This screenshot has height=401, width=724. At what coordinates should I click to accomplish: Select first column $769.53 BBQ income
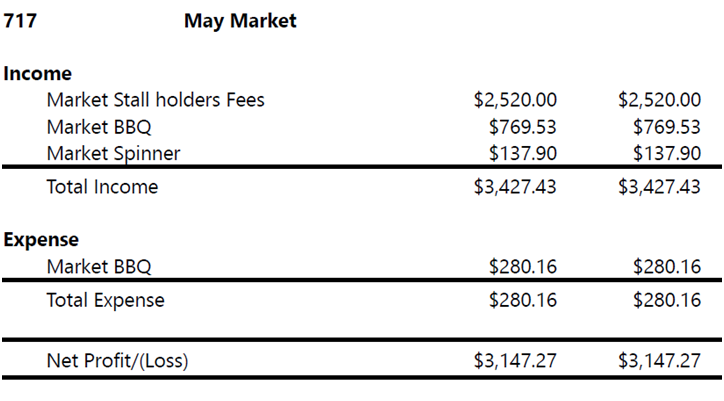click(523, 127)
